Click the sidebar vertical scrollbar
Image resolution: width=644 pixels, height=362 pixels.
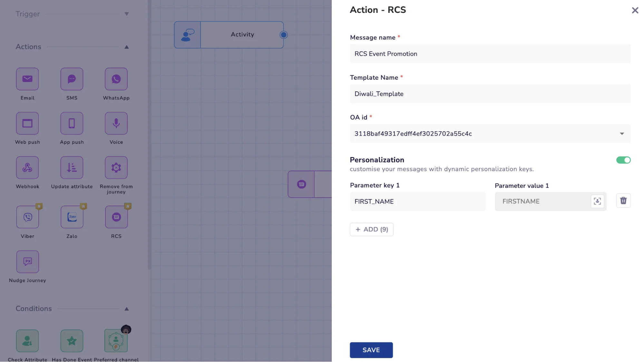(149, 135)
